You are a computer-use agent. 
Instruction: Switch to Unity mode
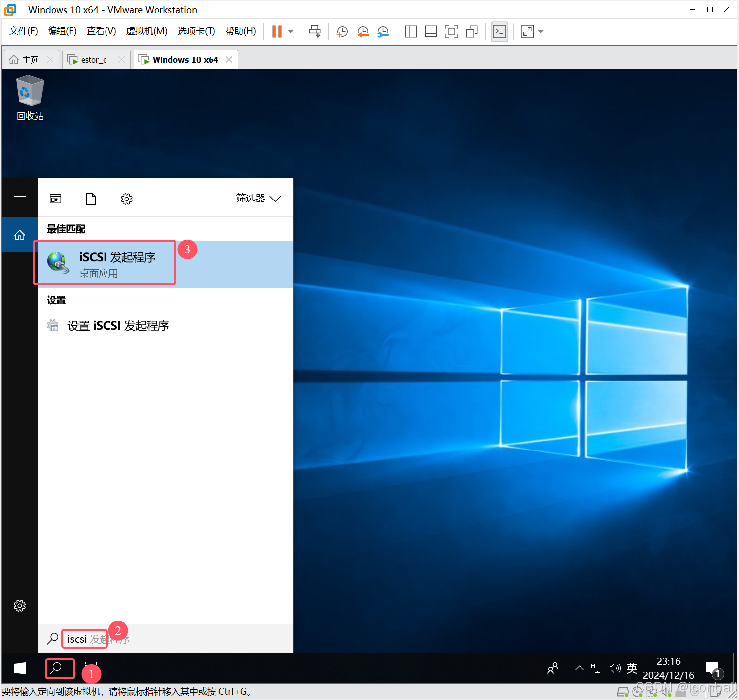coord(472,32)
